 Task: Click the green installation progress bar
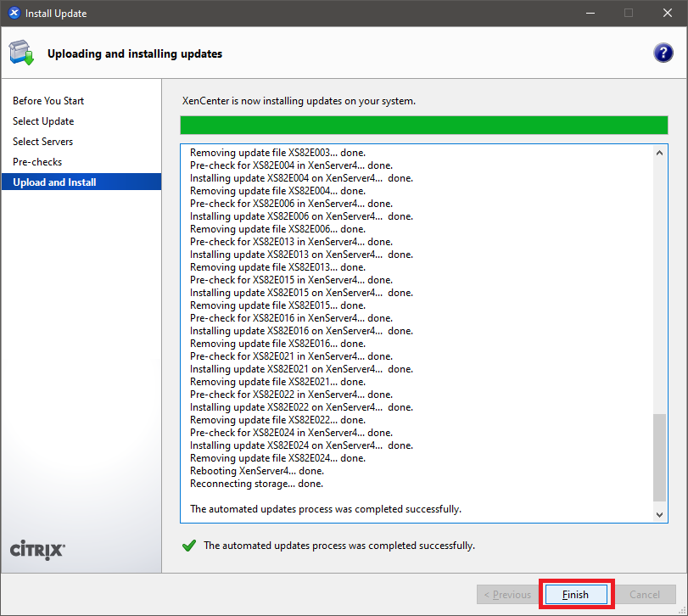tap(423, 126)
